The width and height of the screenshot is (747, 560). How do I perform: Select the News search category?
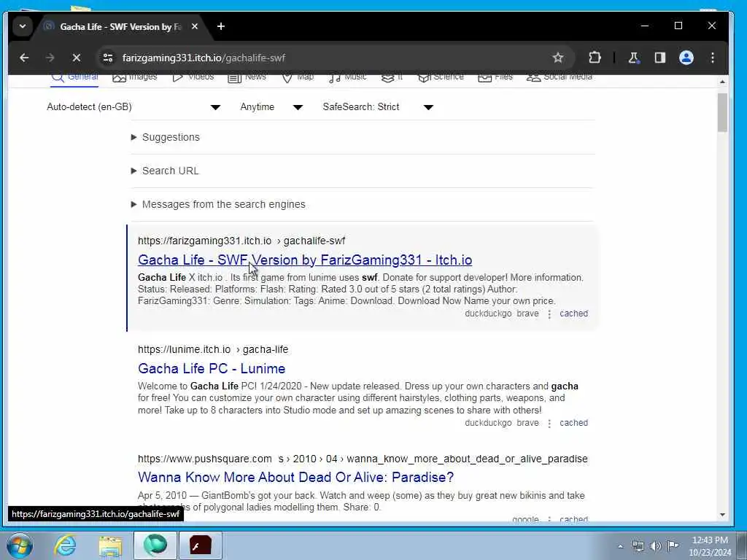(x=247, y=77)
